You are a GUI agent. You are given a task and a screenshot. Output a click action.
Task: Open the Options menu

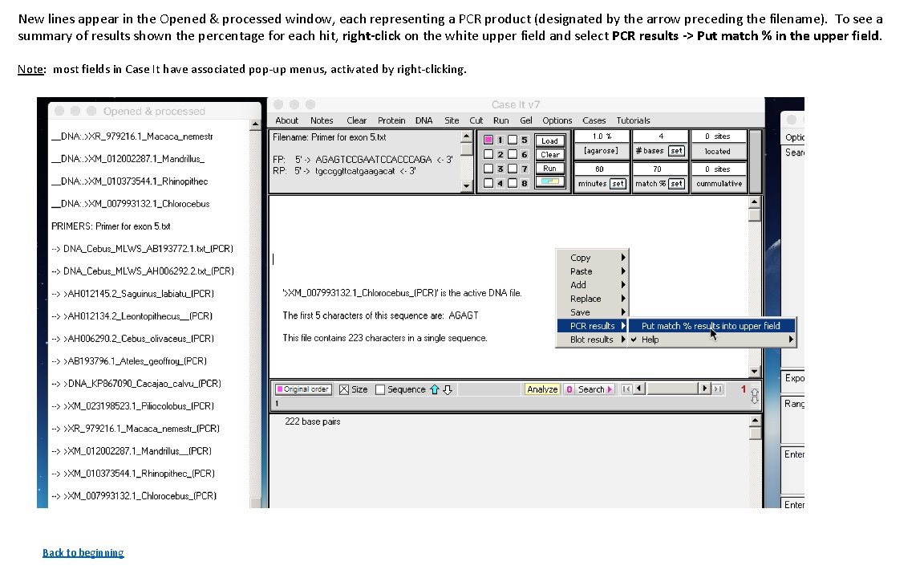pos(557,120)
